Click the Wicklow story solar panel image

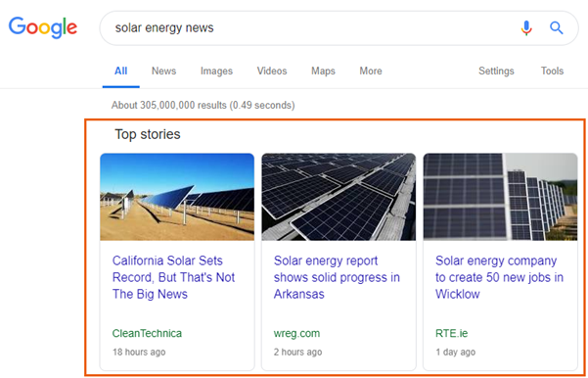(500, 197)
